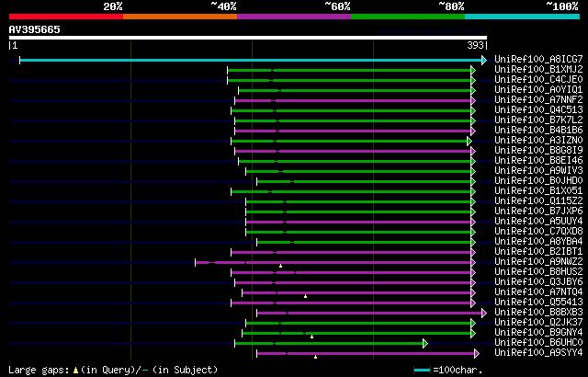Select the UniRef100_A5UUY4 label
The width and height of the screenshot is (588, 377).
point(538,221)
